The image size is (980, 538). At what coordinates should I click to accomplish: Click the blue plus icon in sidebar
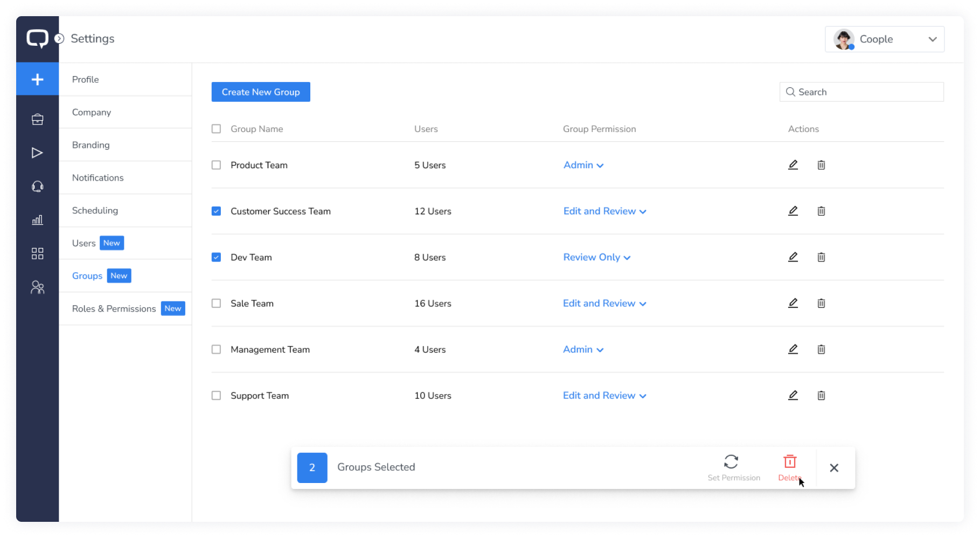[37, 79]
